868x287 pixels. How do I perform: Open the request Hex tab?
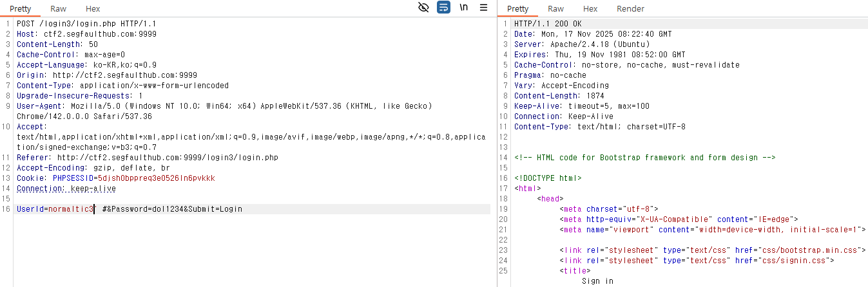(x=93, y=9)
